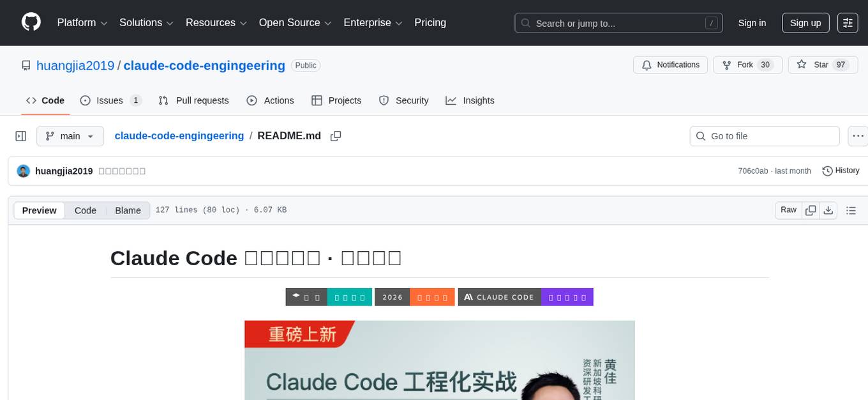The height and width of the screenshot is (400, 868).
Task: Click the Go to file search field
Action: [x=764, y=135]
